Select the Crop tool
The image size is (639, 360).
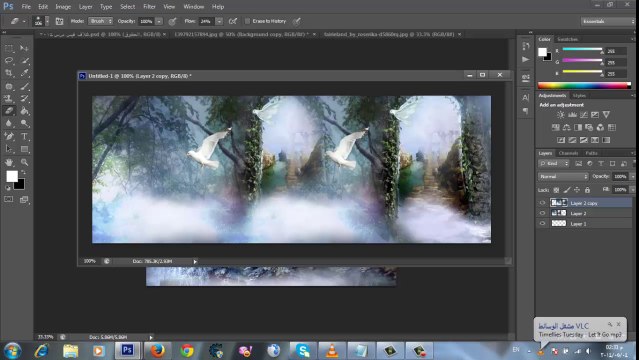[9, 73]
